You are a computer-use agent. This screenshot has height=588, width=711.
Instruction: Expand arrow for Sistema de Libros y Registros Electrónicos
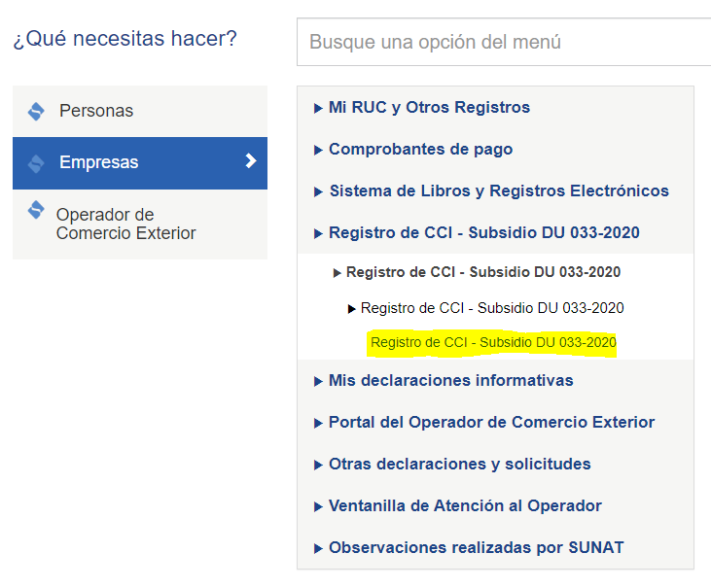318,191
